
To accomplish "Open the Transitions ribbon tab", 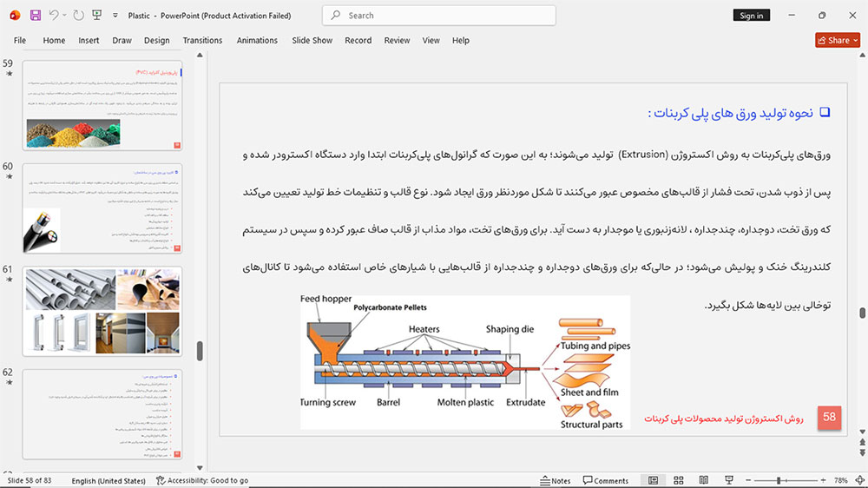I will pos(202,41).
